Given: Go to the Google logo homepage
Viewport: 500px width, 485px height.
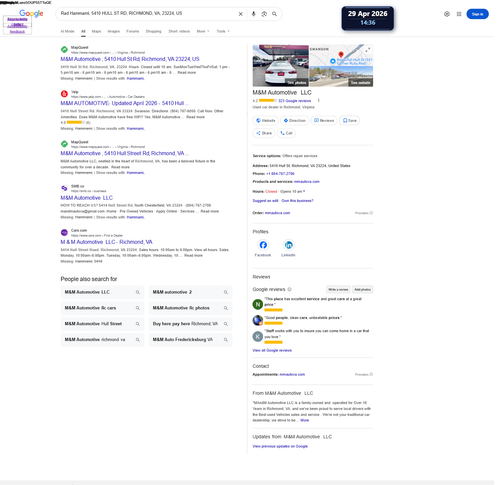Looking at the screenshot, I should pyautogui.click(x=31, y=13).
